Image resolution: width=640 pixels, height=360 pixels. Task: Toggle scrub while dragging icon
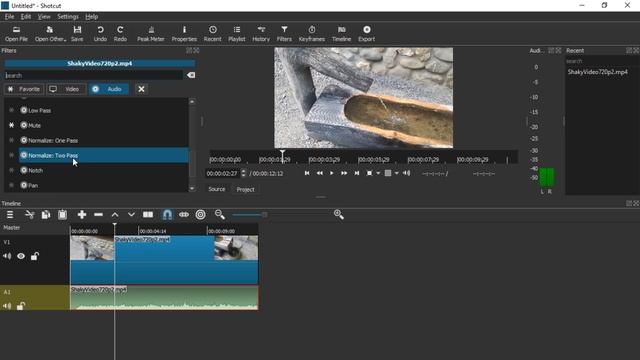(184, 215)
